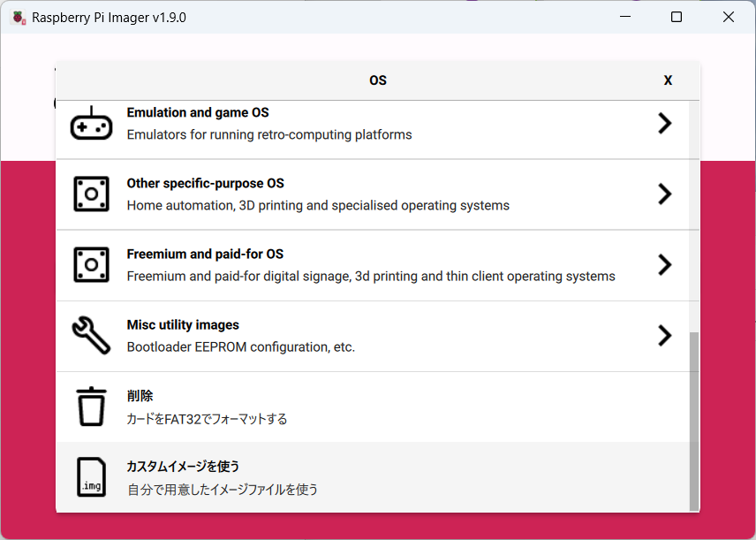Select 削除 to format the card as FAT32
The image size is (756, 540).
pyautogui.click(x=373, y=407)
